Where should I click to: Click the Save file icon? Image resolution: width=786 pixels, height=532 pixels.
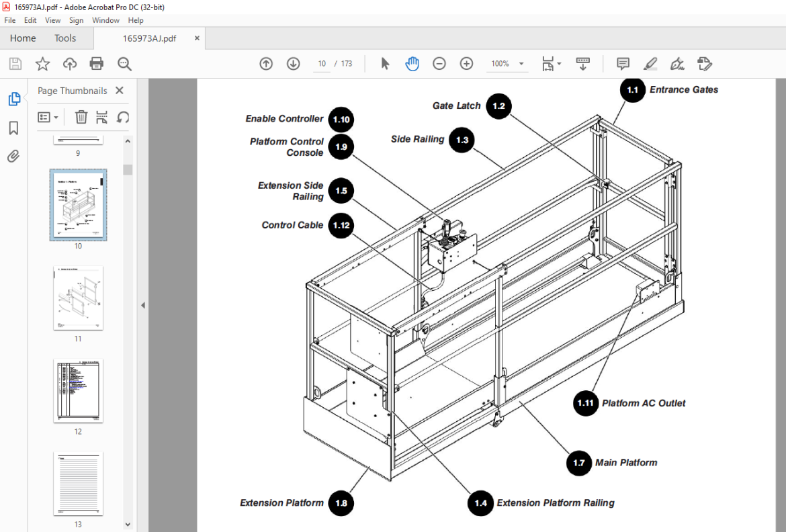click(x=15, y=64)
